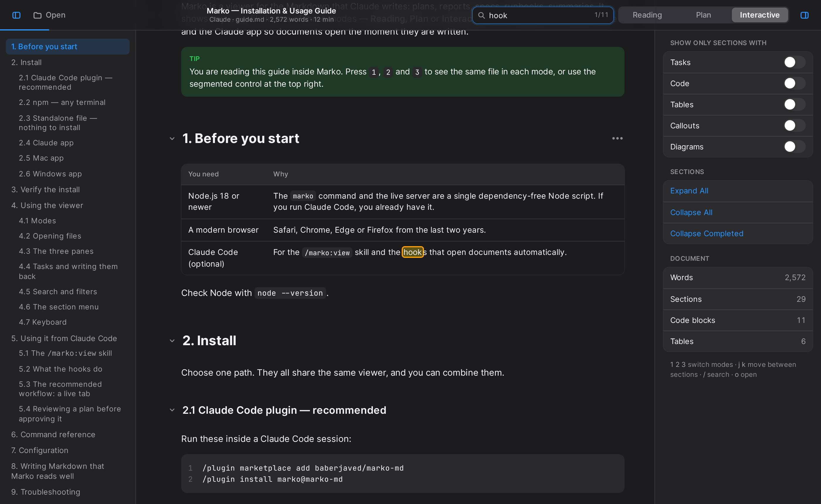Switch to Plan mode

pos(703,15)
